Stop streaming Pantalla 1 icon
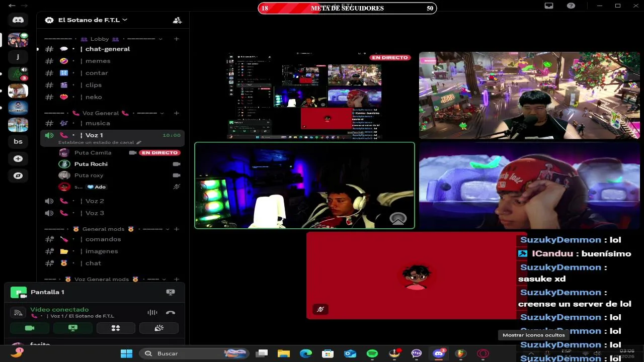Image resolution: width=644 pixels, height=362 pixels. (171, 292)
